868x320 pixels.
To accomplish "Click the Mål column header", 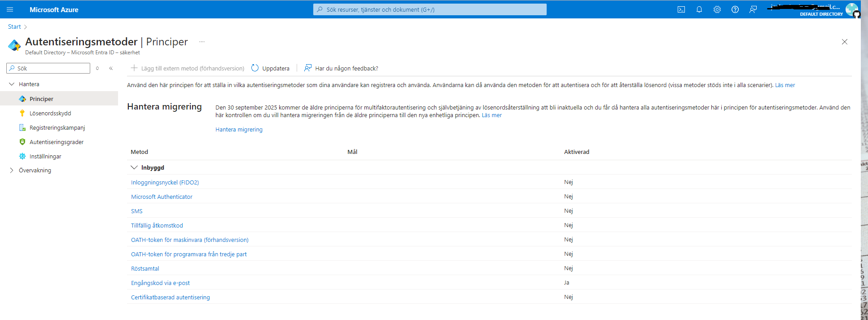I will [x=352, y=152].
